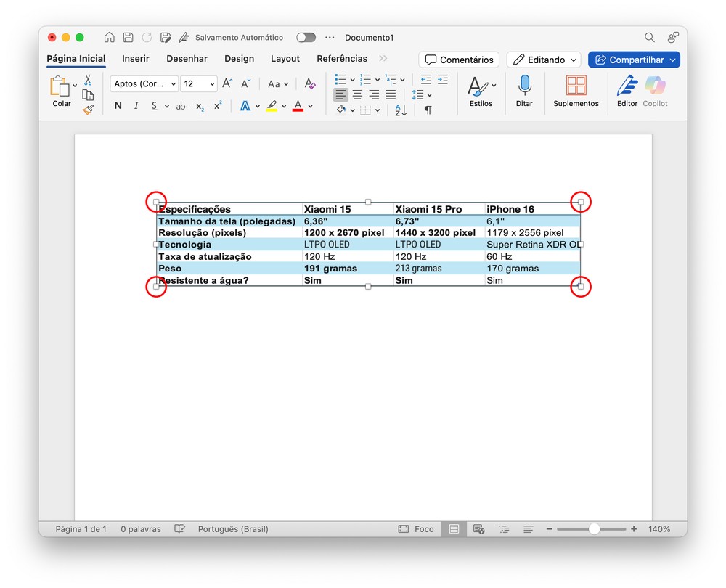Click the Cut scissors icon

coord(88,81)
